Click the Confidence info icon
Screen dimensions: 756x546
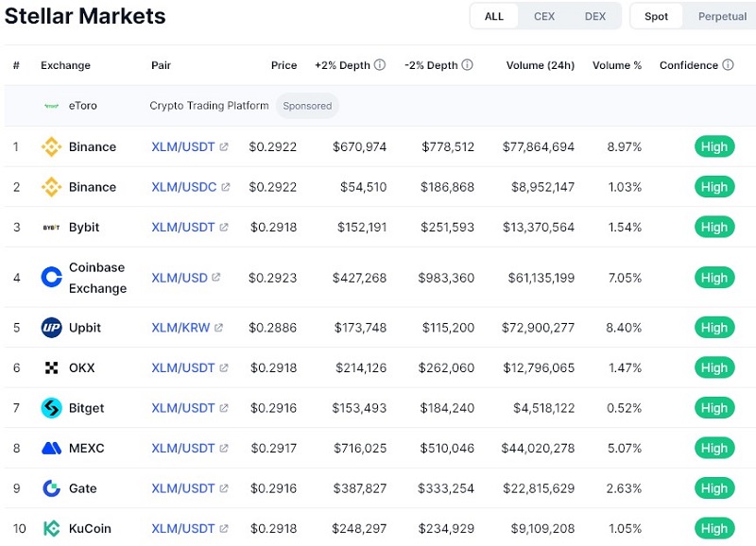728,64
